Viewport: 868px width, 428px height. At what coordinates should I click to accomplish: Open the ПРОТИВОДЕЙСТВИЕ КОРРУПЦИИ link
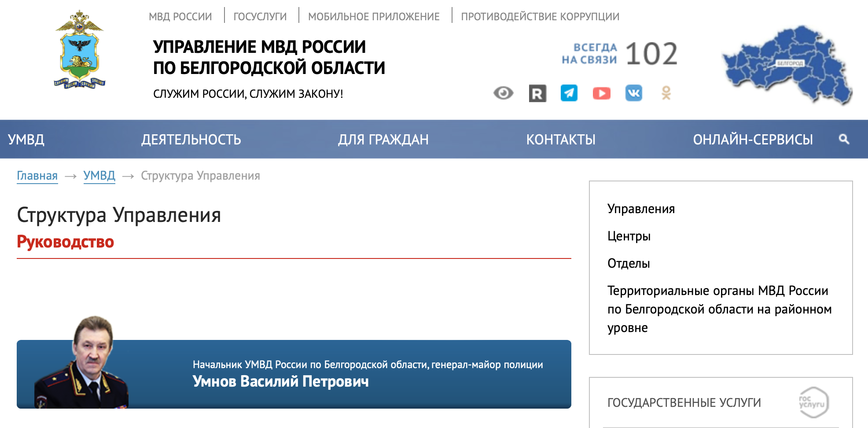(x=540, y=17)
